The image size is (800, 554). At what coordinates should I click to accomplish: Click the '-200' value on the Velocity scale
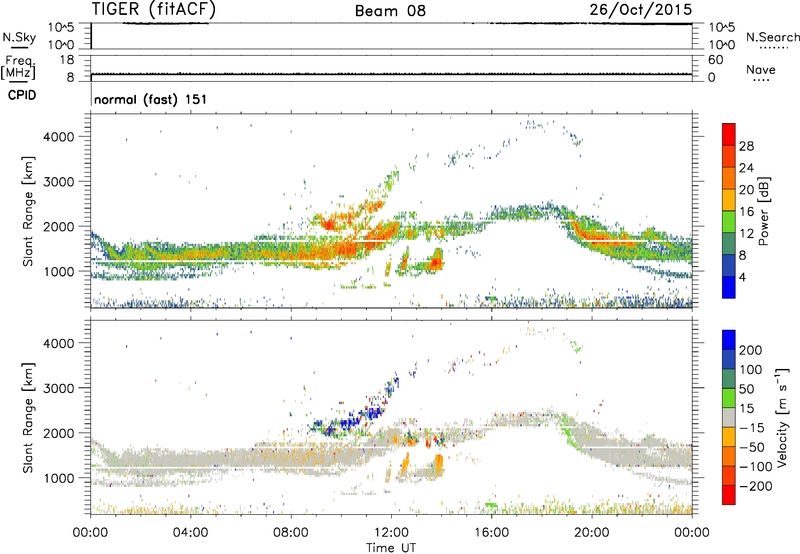(756, 486)
